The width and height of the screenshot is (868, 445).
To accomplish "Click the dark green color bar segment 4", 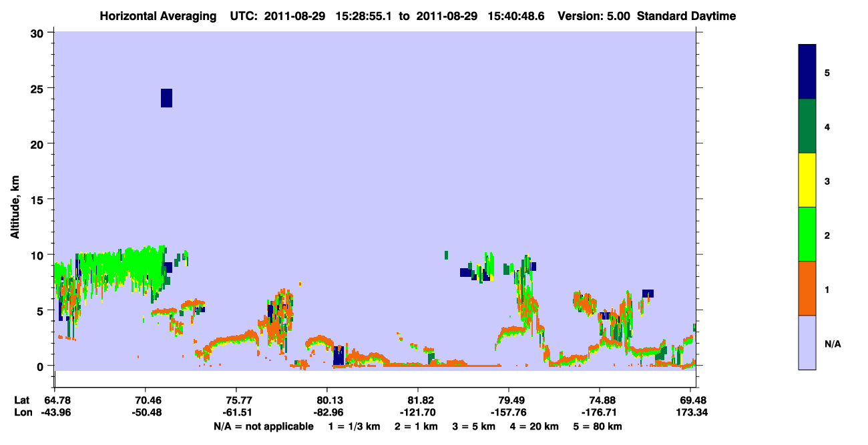I will point(807,126).
